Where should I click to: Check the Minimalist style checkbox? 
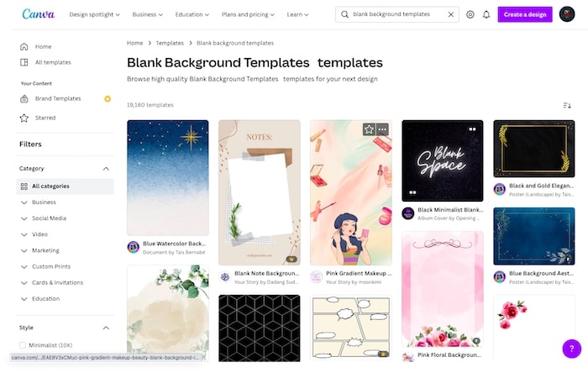[x=23, y=345]
